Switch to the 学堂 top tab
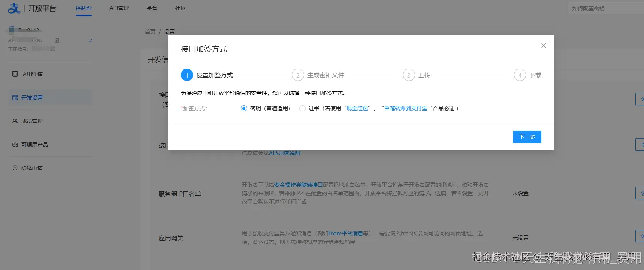Viewport: 644px width, 270px height. (x=152, y=8)
